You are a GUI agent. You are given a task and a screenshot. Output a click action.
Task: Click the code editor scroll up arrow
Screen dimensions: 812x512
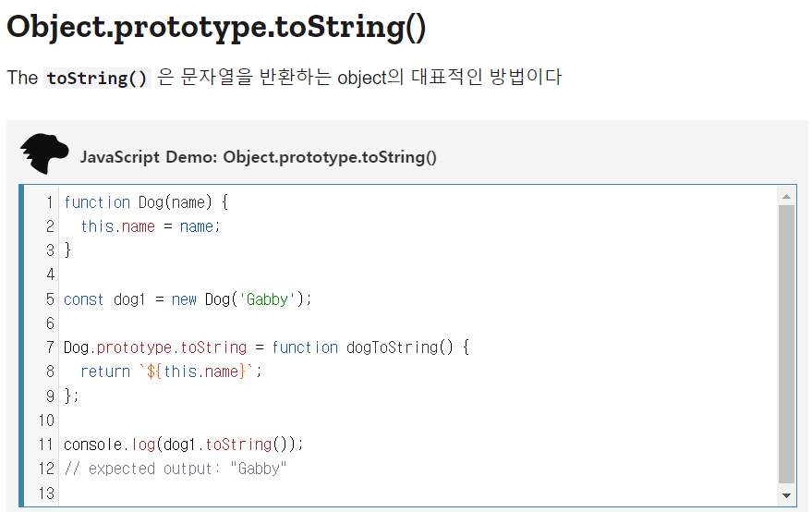786,196
